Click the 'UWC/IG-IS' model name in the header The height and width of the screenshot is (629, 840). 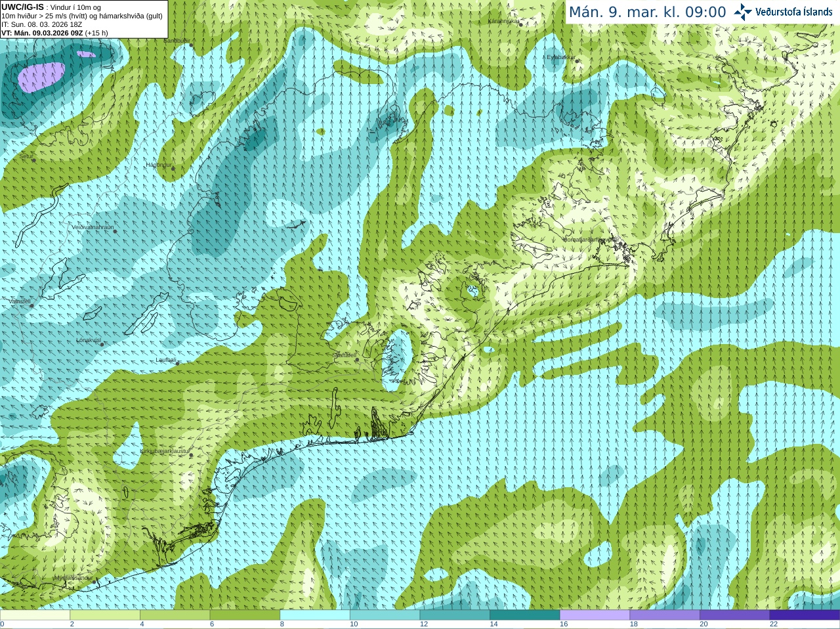pos(23,7)
